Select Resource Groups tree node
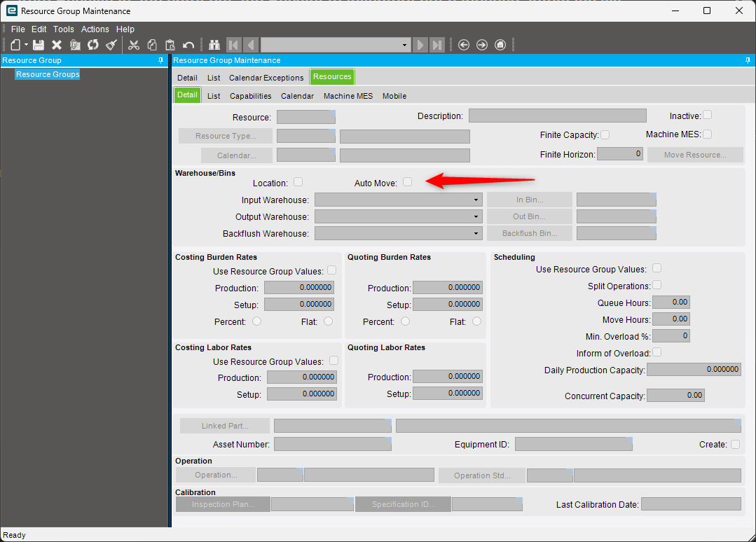Screen dimensions: 756x542 point(48,74)
